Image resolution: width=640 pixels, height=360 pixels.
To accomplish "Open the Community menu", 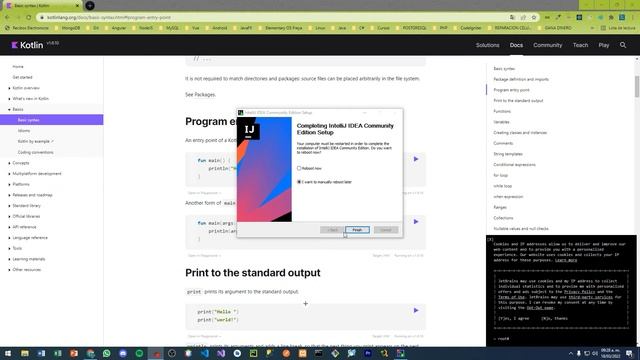I will [547, 45].
